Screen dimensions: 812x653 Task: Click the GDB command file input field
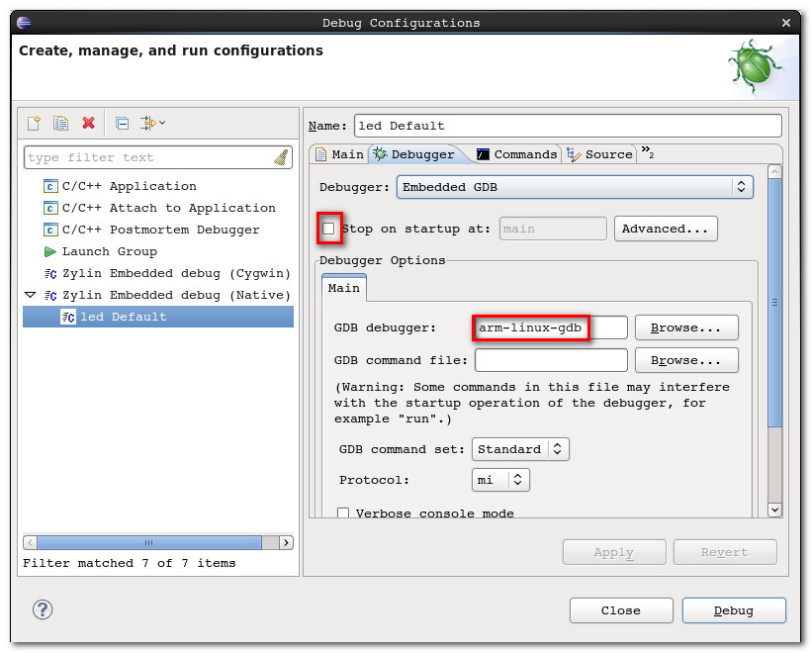551,360
